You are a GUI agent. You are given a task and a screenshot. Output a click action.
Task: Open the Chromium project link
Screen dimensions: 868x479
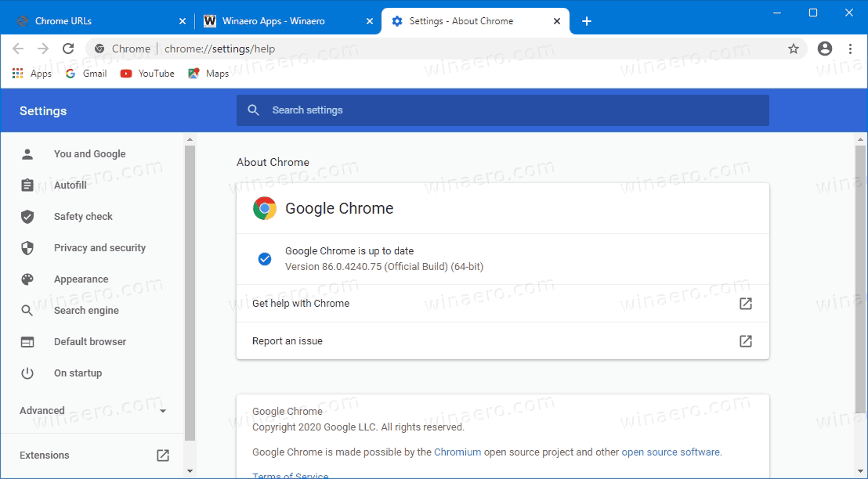(x=458, y=452)
